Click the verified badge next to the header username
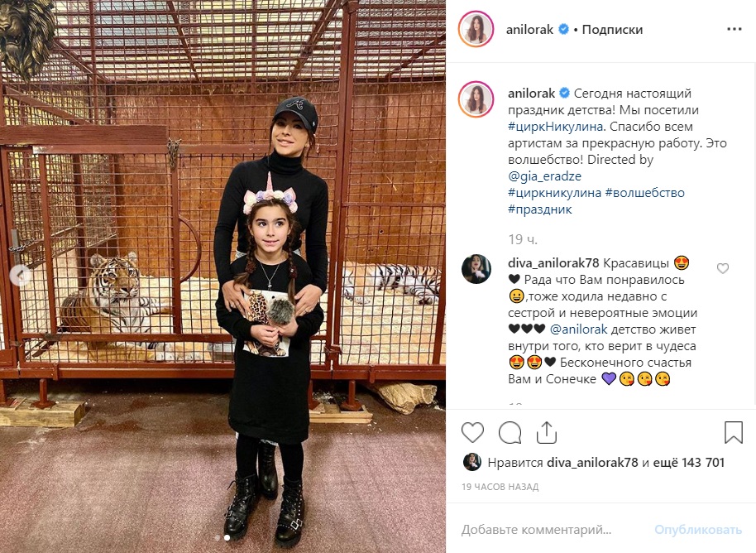Screen dimensions: 756x553 [x=563, y=30]
